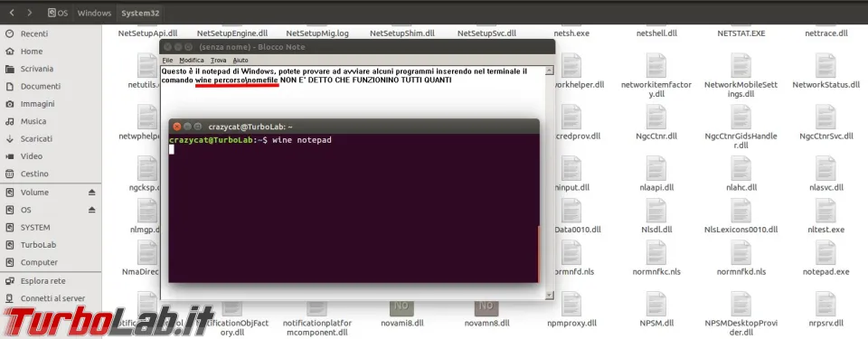Screen dimensions: 868x339
Task: Open the Trova menu in Blocco Note
Action: pyautogui.click(x=218, y=60)
